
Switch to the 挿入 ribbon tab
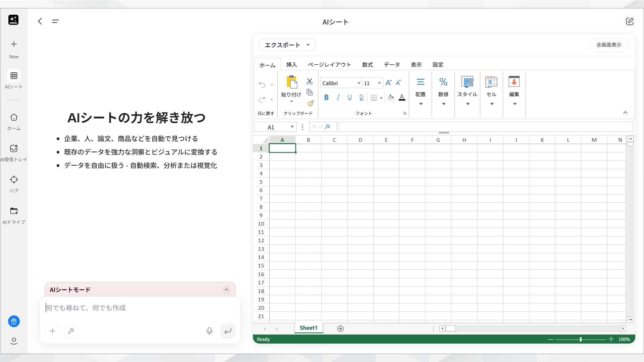click(x=291, y=64)
